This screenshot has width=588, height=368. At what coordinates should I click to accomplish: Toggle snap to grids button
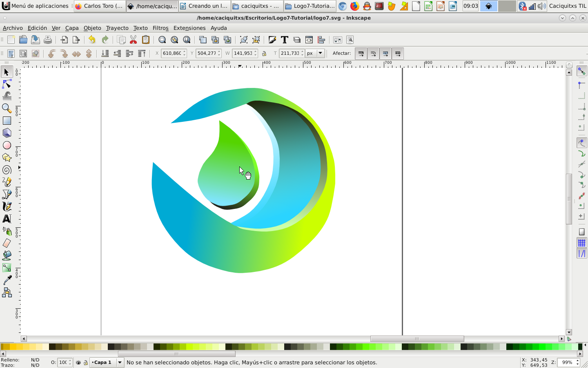click(x=581, y=243)
